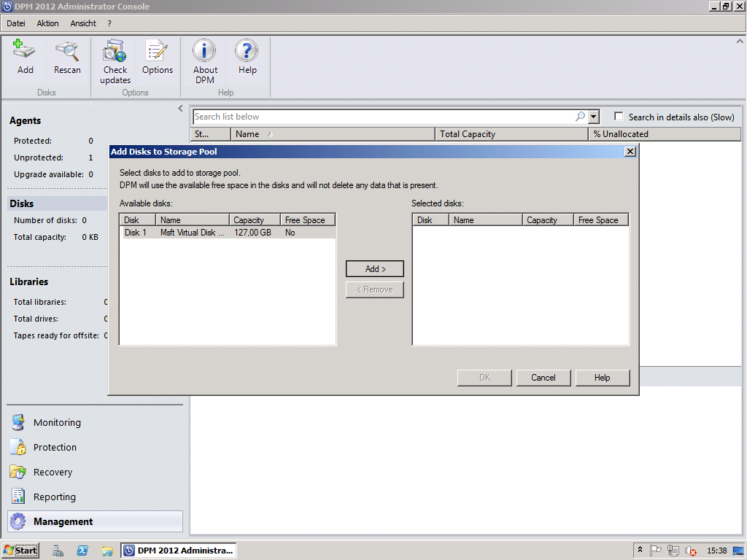This screenshot has width=747, height=560.
Task: Open the Aktion menu
Action: 47,23
